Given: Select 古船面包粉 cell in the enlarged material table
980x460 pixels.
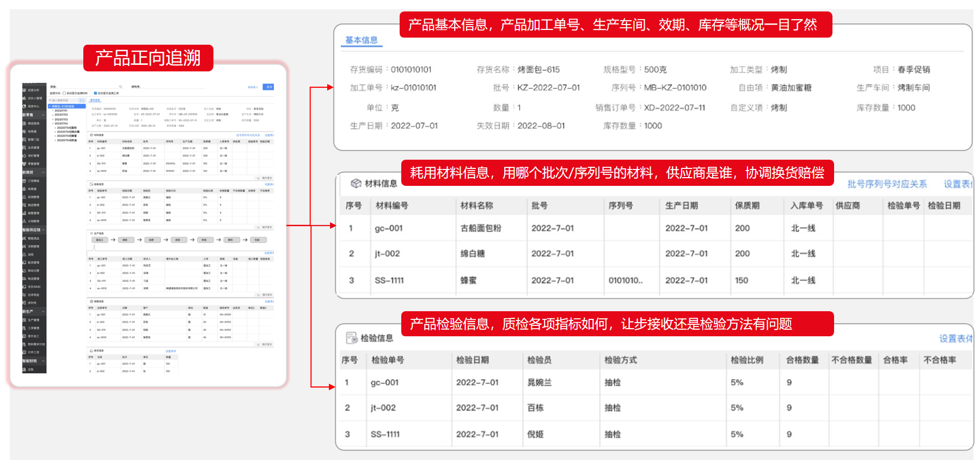Looking at the screenshot, I should pyautogui.click(x=481, y=228).
